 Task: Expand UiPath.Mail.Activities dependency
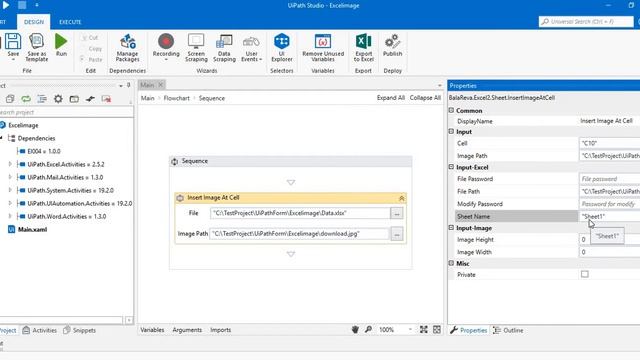pos(10,177)
